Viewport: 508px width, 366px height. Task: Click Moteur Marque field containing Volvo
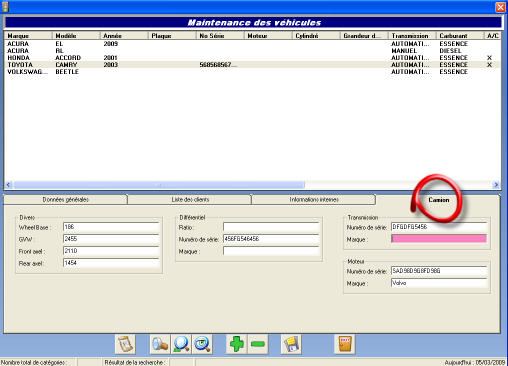[439, 283]
